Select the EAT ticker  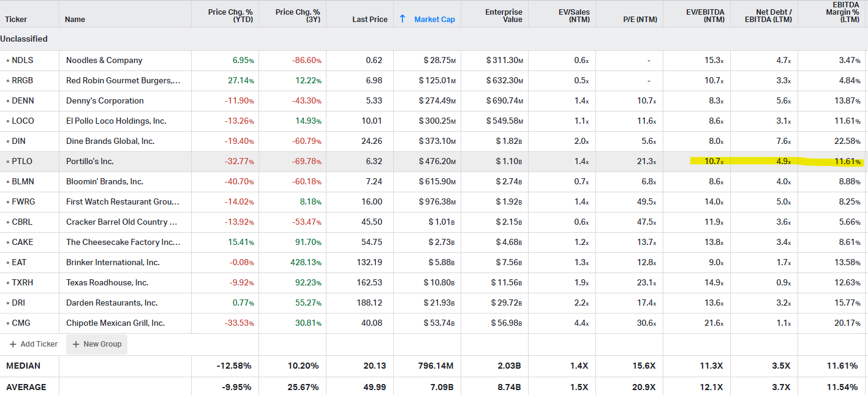pos(19,262)
